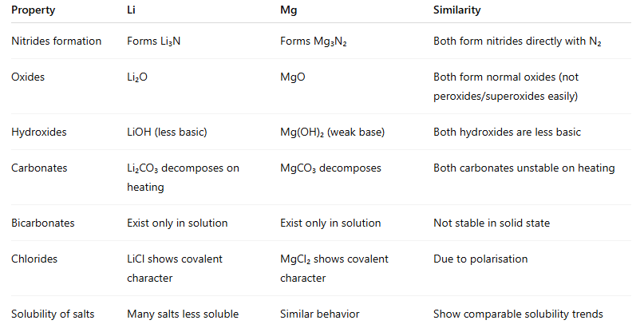Click the LiOH (less basic) cell

(167, 132)
